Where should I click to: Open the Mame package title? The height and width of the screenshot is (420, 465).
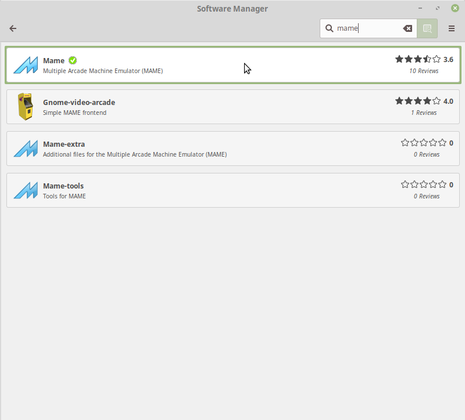pyautogui.click(x=54, y=61)
